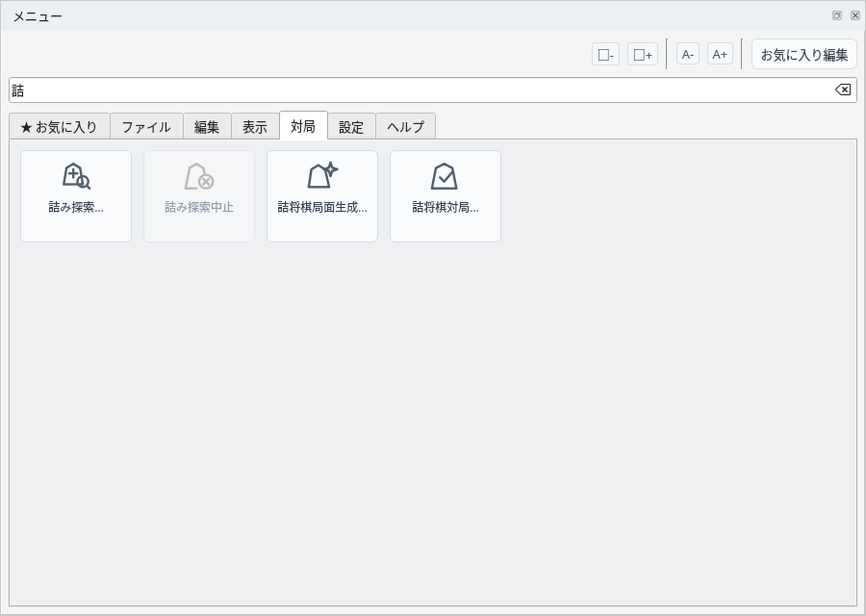
Task: Go to the 表示 tab
Action: click(255, 126)
